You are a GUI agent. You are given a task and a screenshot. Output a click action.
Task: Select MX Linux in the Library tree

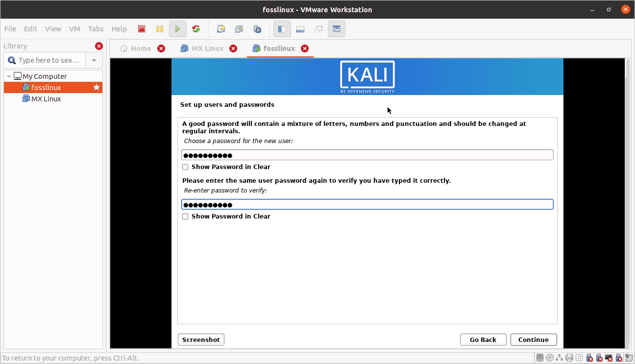pos(46,99)
